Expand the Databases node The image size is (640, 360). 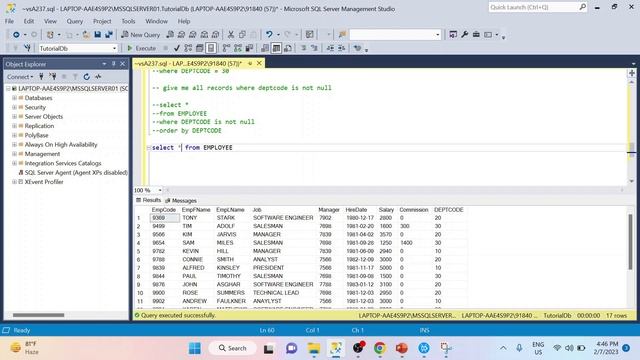pyautogui.click(x=14, y=98)
